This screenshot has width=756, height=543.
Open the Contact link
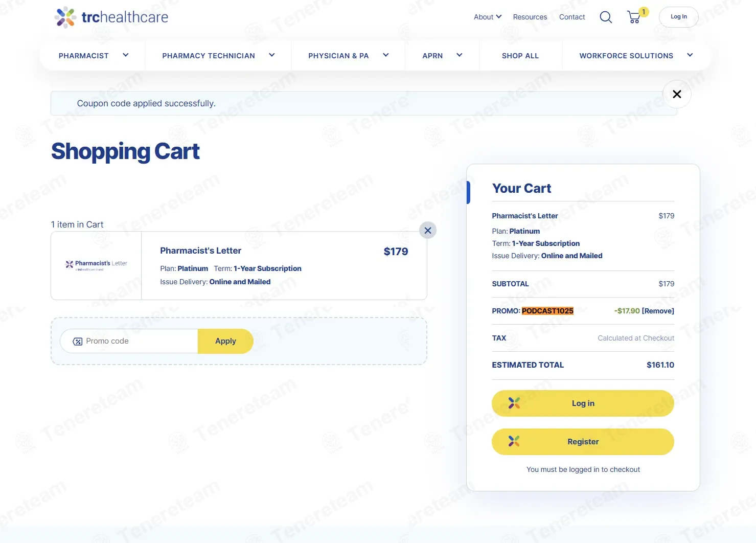tap(572, 17)
